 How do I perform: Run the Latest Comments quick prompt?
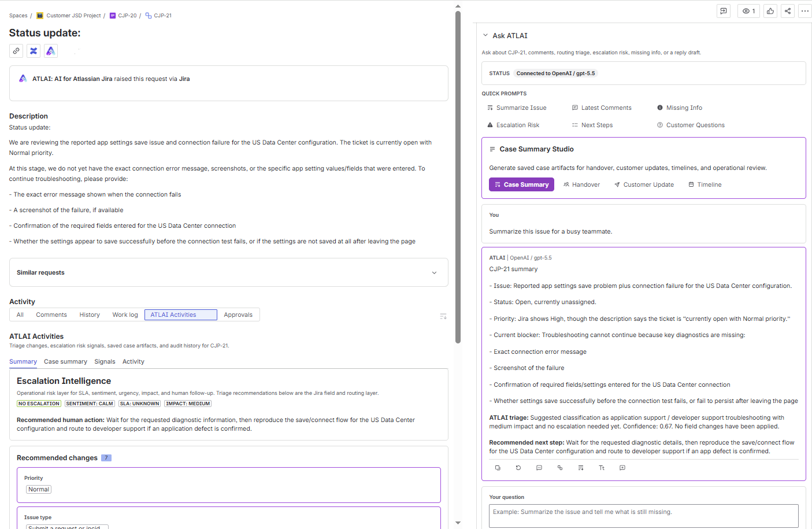pyautogui.click(x=602, y=108)
